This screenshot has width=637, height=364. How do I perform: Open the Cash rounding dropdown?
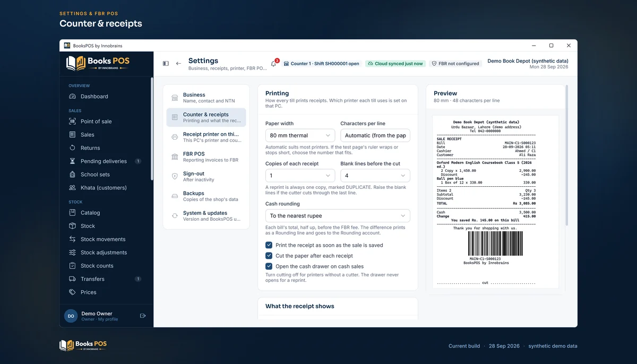click(338, 216)
